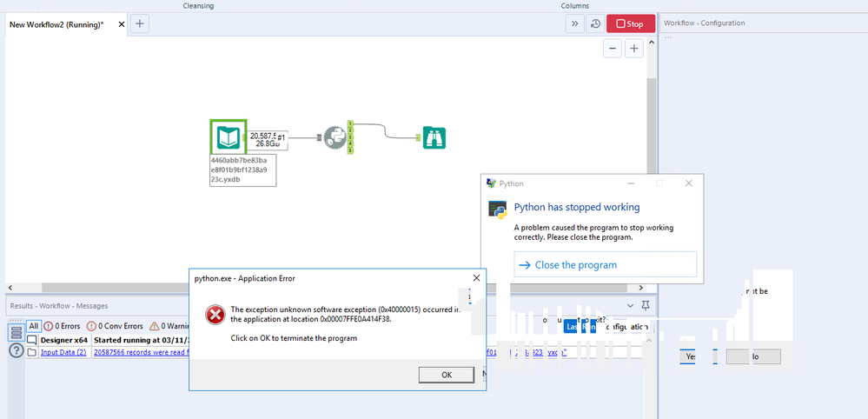Viewport: 868px width, 419px height.
Task: Click the Browse tool binoculars icon
Action: point(434,138)
